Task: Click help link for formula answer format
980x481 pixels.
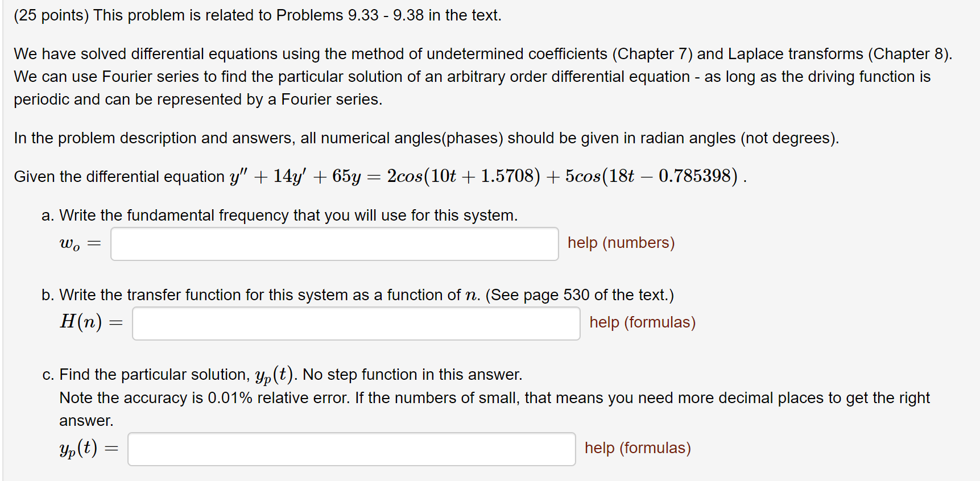Action: click(642, 322)
